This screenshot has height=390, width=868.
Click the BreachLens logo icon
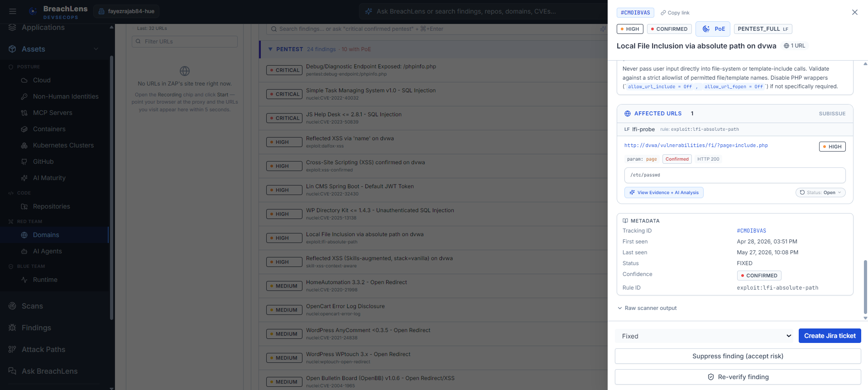[33, 11]
